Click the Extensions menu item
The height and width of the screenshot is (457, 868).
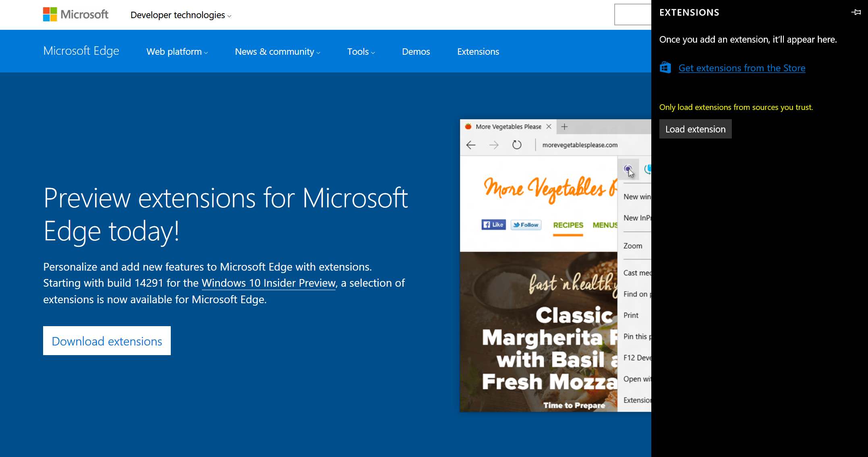click(x=478, y=52)
